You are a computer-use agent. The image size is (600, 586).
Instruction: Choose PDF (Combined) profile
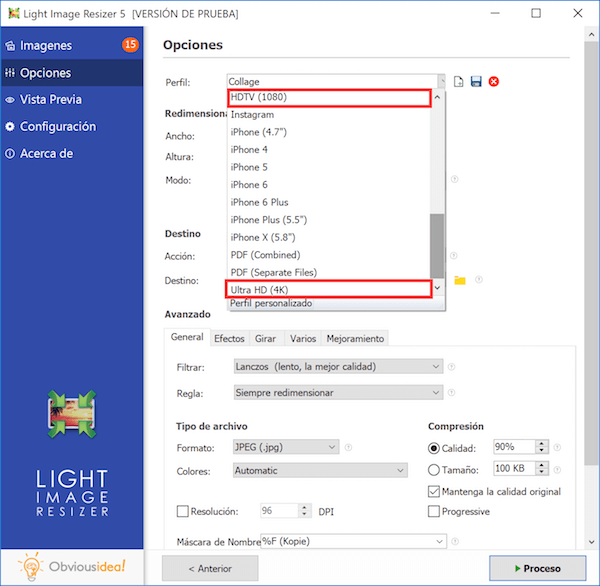click(x=329, y=255)
